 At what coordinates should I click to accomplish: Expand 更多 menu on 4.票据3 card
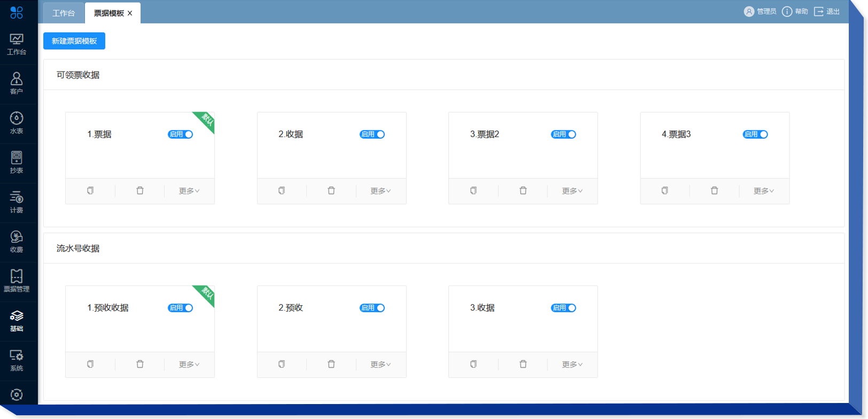(x=764, y=191)
